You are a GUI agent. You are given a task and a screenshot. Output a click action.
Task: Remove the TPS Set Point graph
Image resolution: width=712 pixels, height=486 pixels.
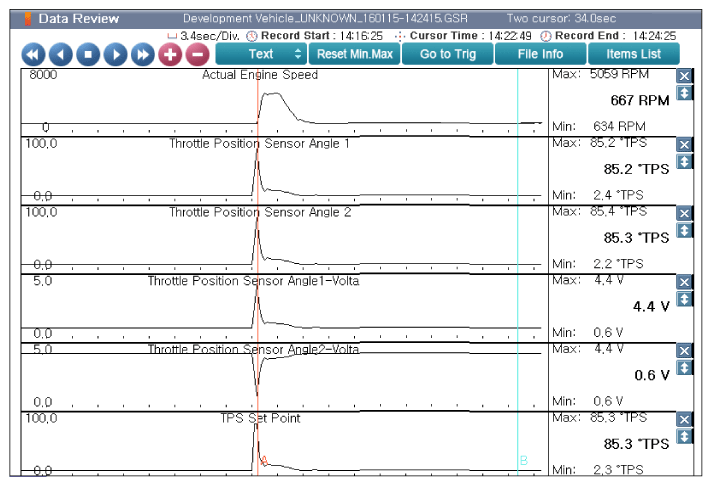[684, 418]
